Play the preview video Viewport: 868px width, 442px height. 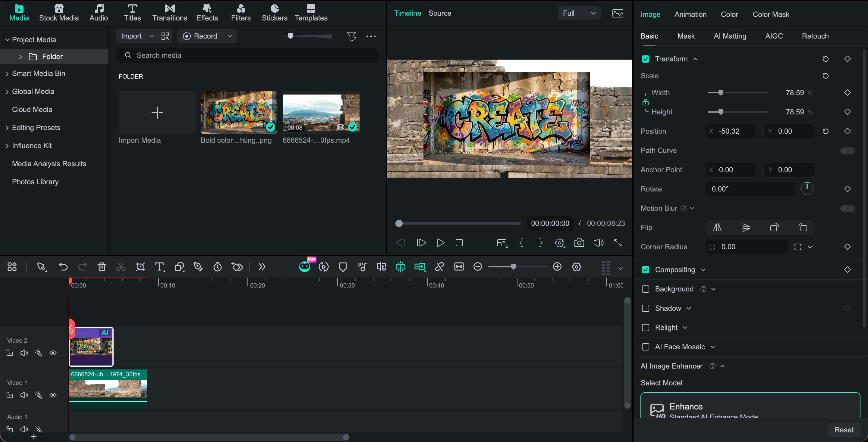(440, 243)
